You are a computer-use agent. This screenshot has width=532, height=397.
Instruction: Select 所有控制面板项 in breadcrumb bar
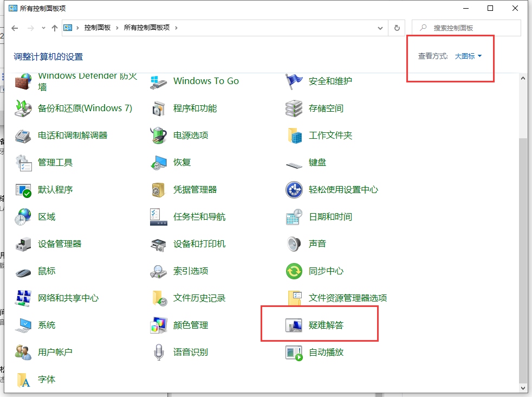(x=147, y=27)
